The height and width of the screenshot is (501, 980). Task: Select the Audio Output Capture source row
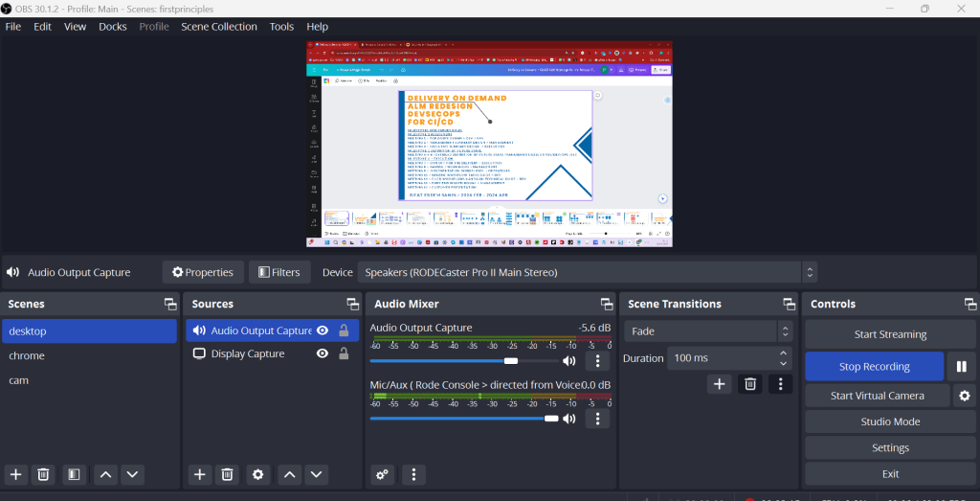273,330
